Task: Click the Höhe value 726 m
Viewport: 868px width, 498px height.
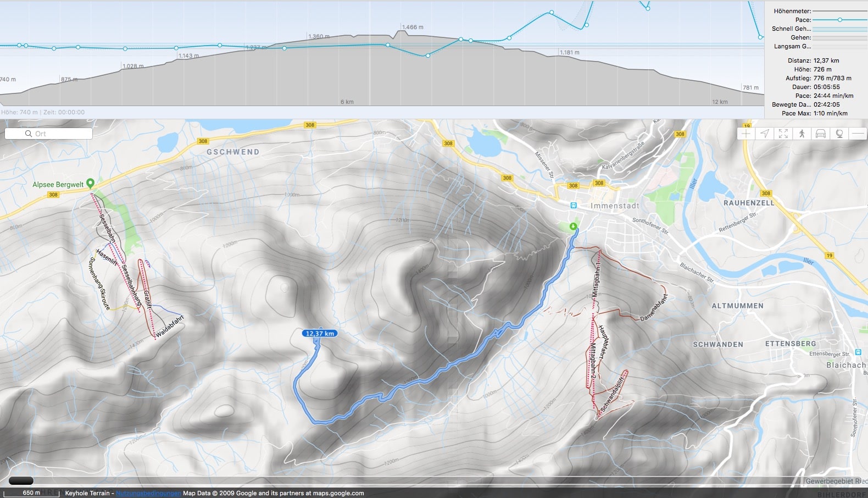Action: click(822, 69)
